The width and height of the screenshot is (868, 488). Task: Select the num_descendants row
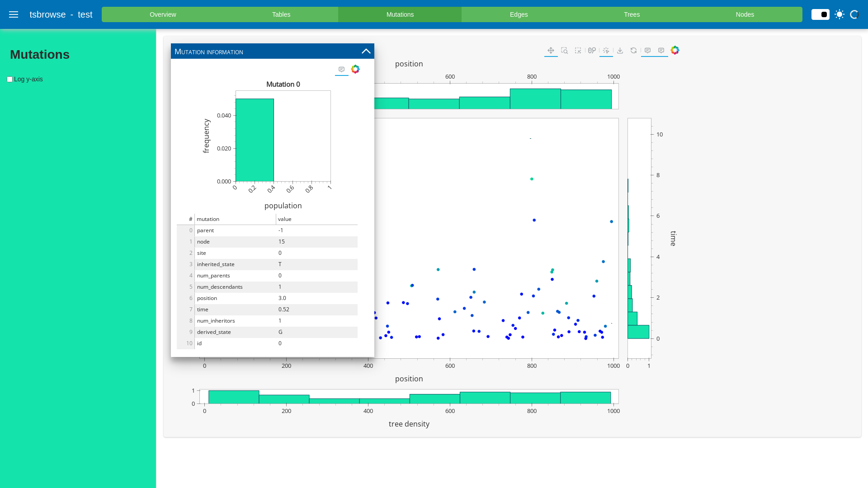click(x=267, y=287)
